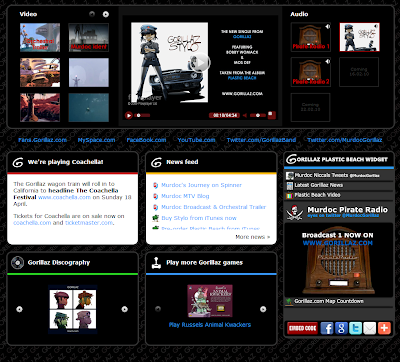Image resolution: width=400 pixels, height=362 pixels.
Task: Click the WWW.GORILLAZ.COM link above the radio
Action: pos(338,243)
